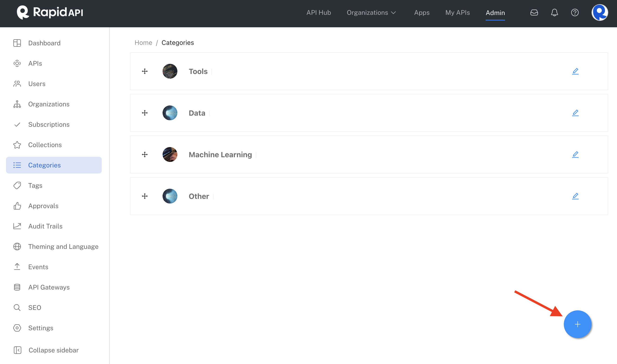Click the Tools category thumbnail image
Image resolution: width=617 pixels, height=364 pixels.
coord(170,71)
